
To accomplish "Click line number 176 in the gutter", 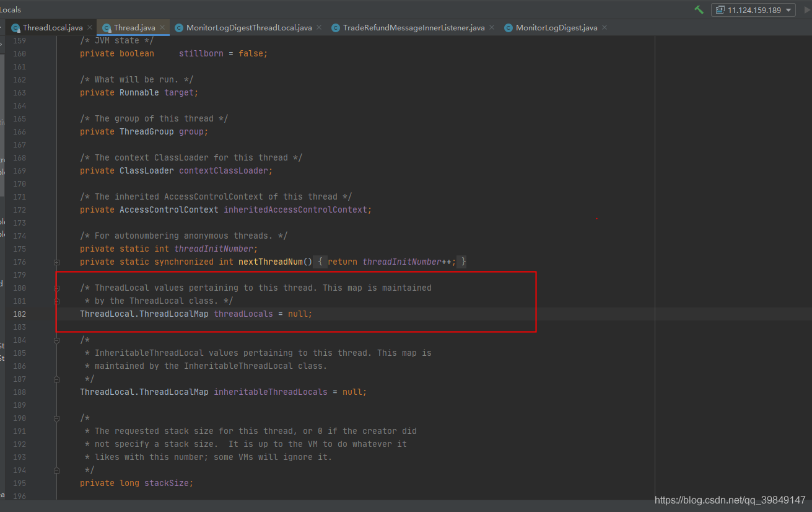I will [x=20, y=262].
